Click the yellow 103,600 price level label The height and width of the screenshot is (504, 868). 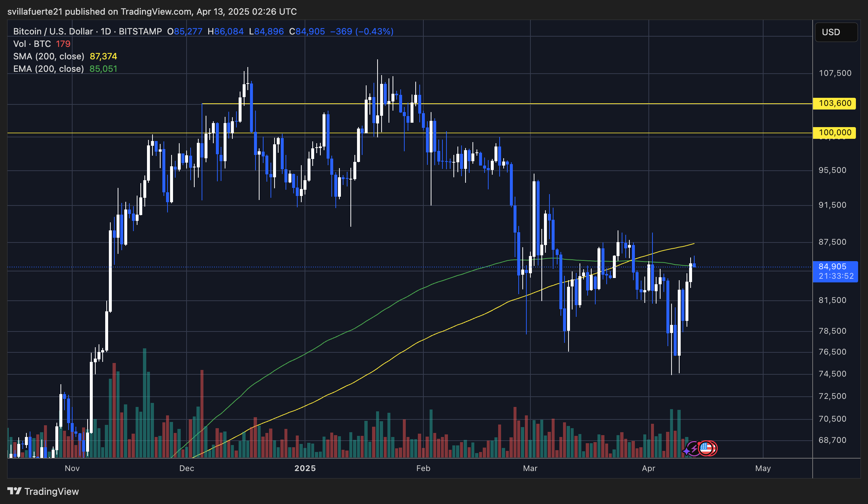(x=834, y=103)
